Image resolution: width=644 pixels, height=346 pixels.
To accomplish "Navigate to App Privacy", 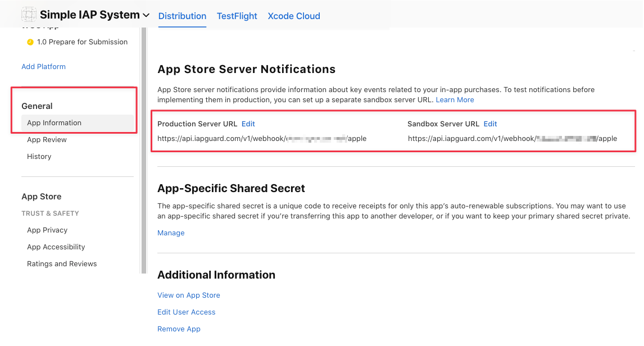I will click(47, 230).
